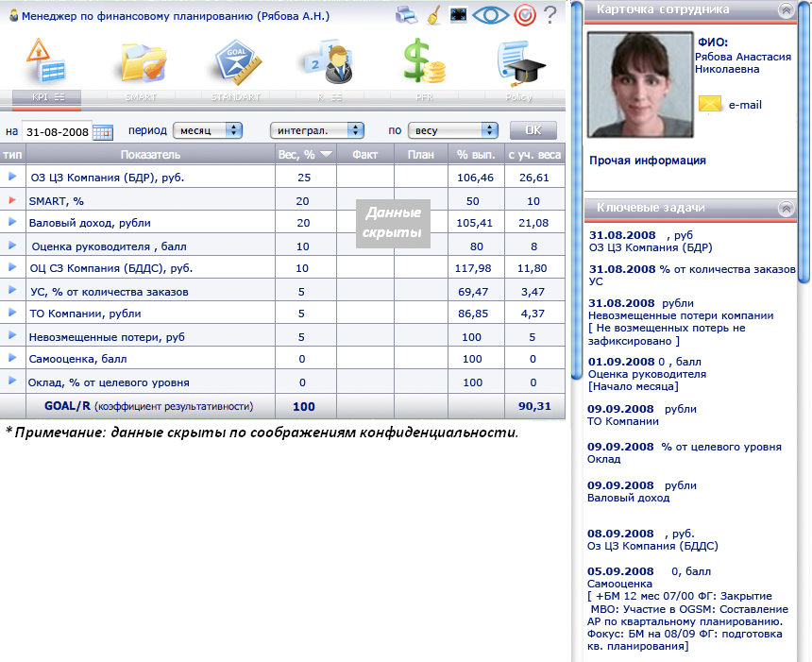The height and width of the screenshot is (662, 812).
Task: Click the user icon beside manager title
Action: click(x=14, y=15)
